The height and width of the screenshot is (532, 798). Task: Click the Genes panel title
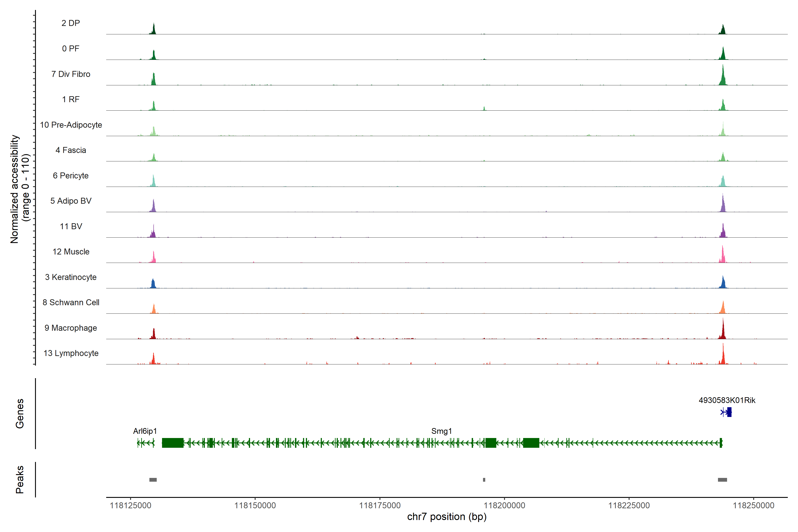click(x=20, y=414)
